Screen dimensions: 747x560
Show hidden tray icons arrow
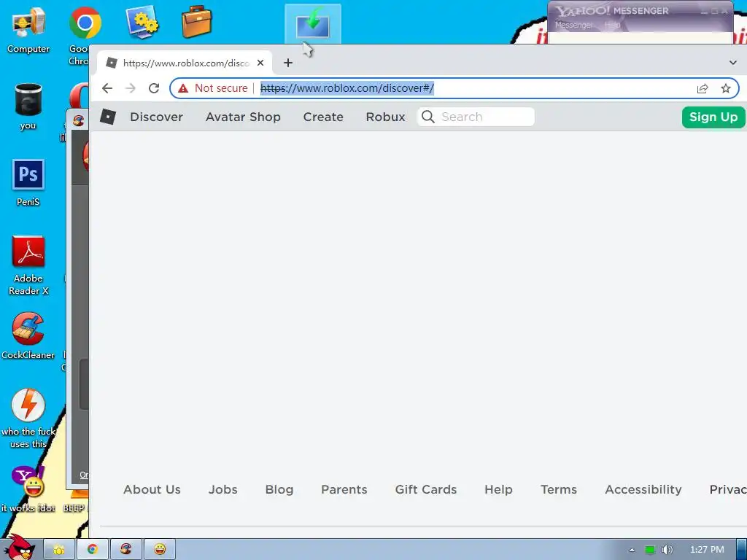coord(632,550)
